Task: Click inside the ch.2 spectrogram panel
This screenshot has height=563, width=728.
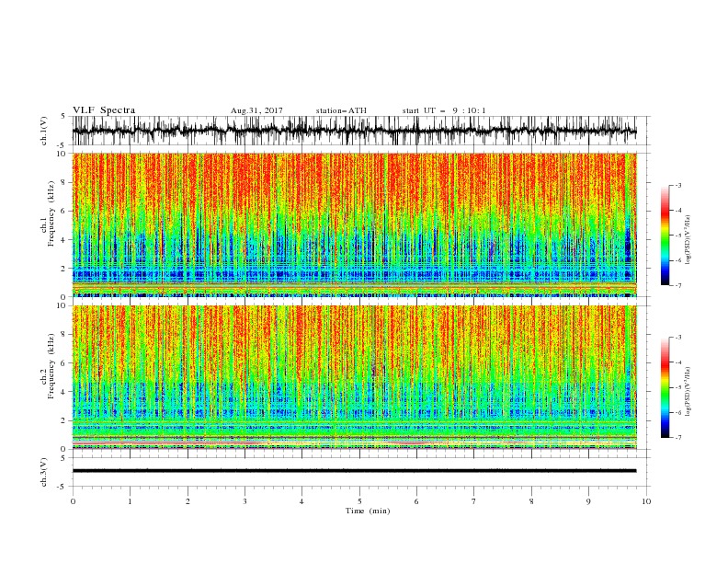Action: pos(354,377)
